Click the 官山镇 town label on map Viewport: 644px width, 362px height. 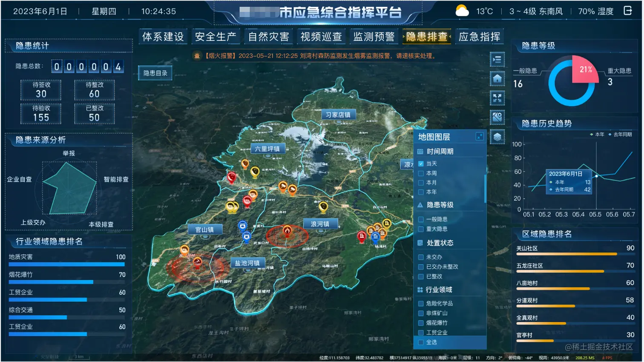pos(204,230)
